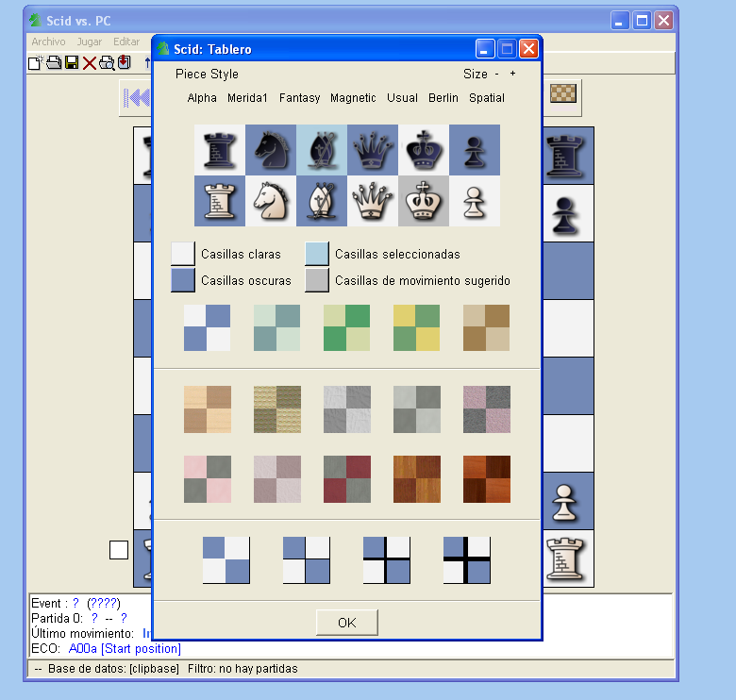This screenshot has height=700, width=736.
Task: Open the Casillas de movimiento sugerido color swatch
Action: pyautogui.click(x=317, y=280)
